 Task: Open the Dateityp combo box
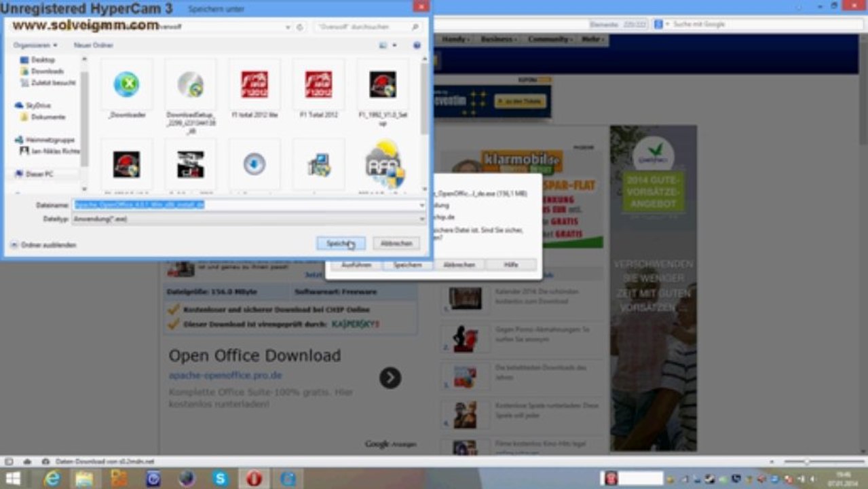[x=249, y=219]
